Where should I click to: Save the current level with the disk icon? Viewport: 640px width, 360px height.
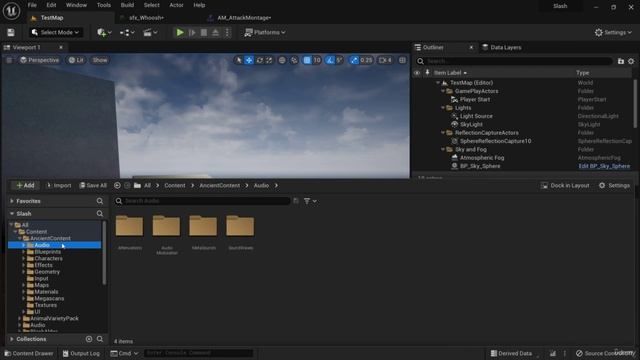click(x=11, y=33)
